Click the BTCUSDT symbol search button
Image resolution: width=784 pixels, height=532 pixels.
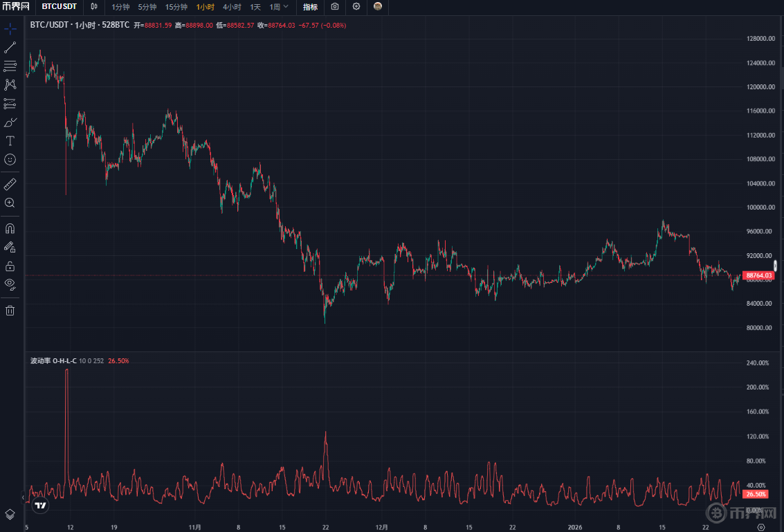(x=59, y=7)
